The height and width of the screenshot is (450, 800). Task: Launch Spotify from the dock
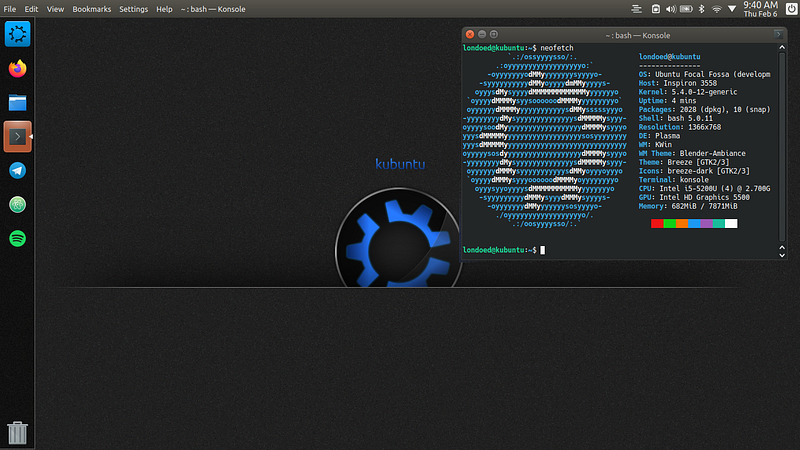(17, 238)
